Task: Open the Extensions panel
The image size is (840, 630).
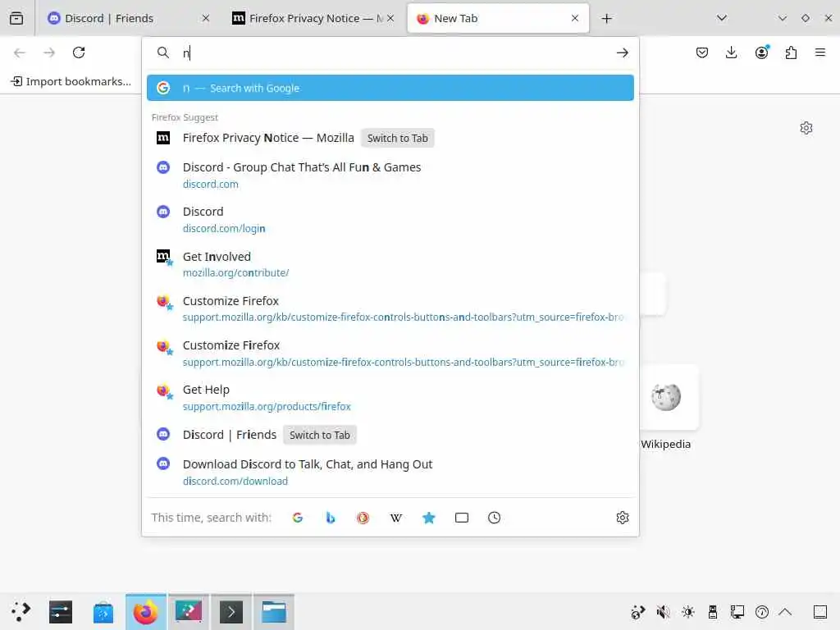Action: pos(791,52)
